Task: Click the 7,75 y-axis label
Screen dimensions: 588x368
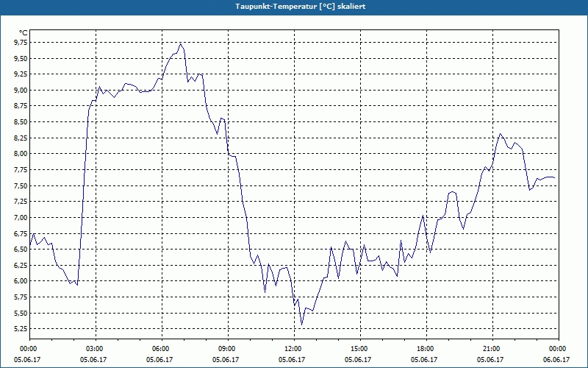Action: (x=21, y=170)
